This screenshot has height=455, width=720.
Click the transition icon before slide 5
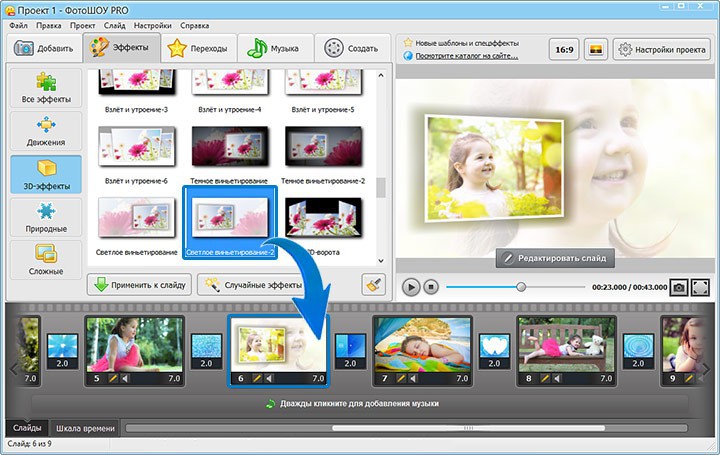pos(62,351)
